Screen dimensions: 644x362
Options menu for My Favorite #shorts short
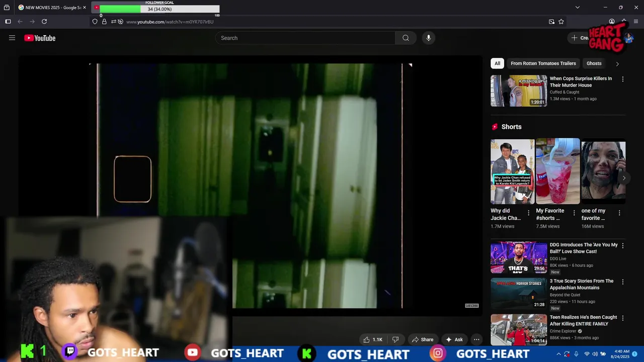[574, 213]
